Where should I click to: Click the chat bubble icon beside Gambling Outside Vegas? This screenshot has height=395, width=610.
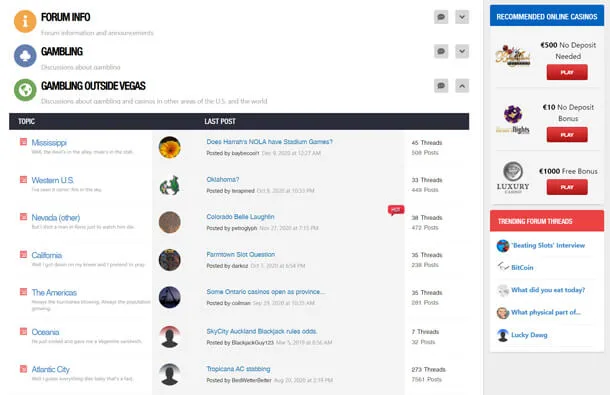(441, 86)
